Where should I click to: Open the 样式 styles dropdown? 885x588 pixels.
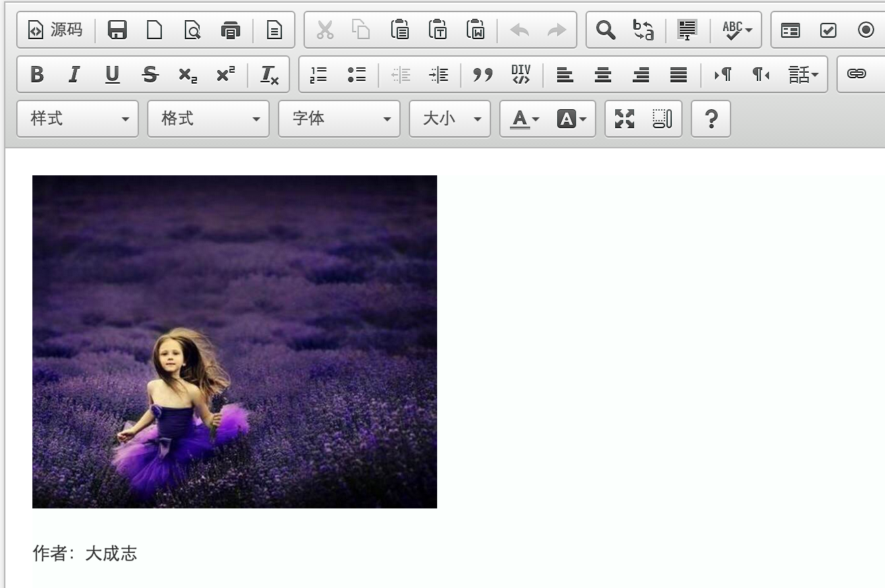pyautogui.click(x=78, y=119)
